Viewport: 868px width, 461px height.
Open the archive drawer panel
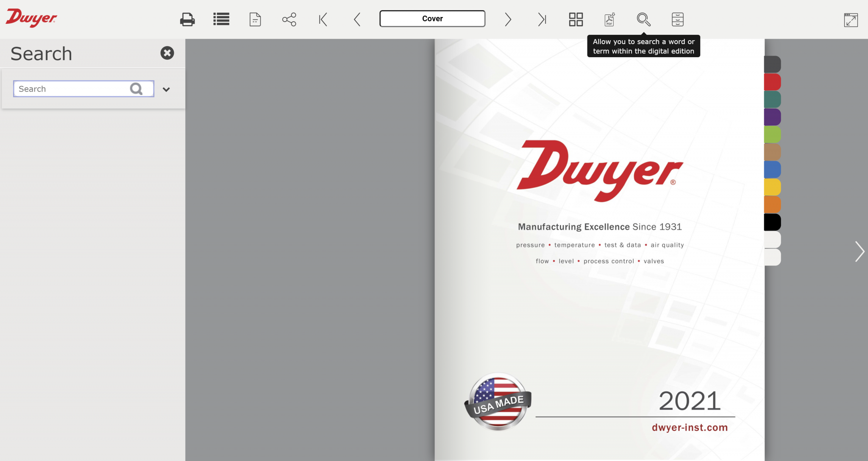click(x=677, y=19)
